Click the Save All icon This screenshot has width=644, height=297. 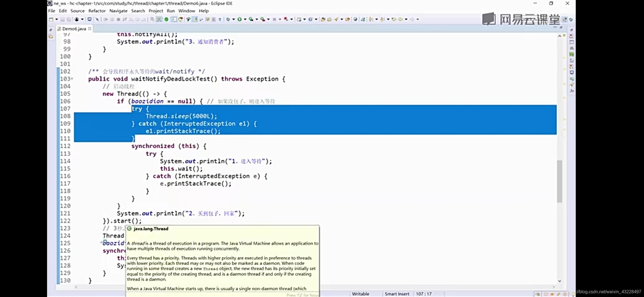(x=69, y=19)
